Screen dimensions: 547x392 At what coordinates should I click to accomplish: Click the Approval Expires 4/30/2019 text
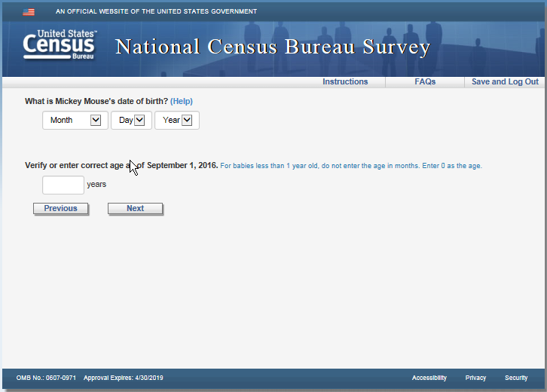pyautogui.click(x=123, y=378)
